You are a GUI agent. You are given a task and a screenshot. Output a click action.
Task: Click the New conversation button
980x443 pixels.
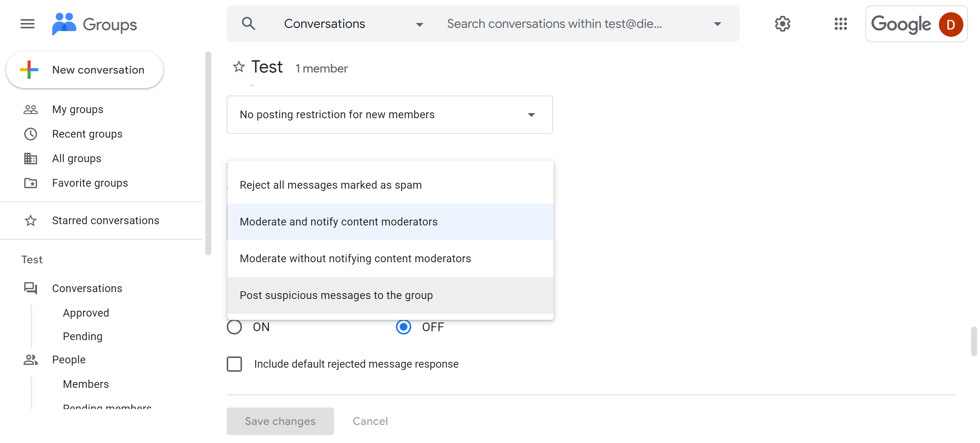pyautogui.click(x=84, y=70)
